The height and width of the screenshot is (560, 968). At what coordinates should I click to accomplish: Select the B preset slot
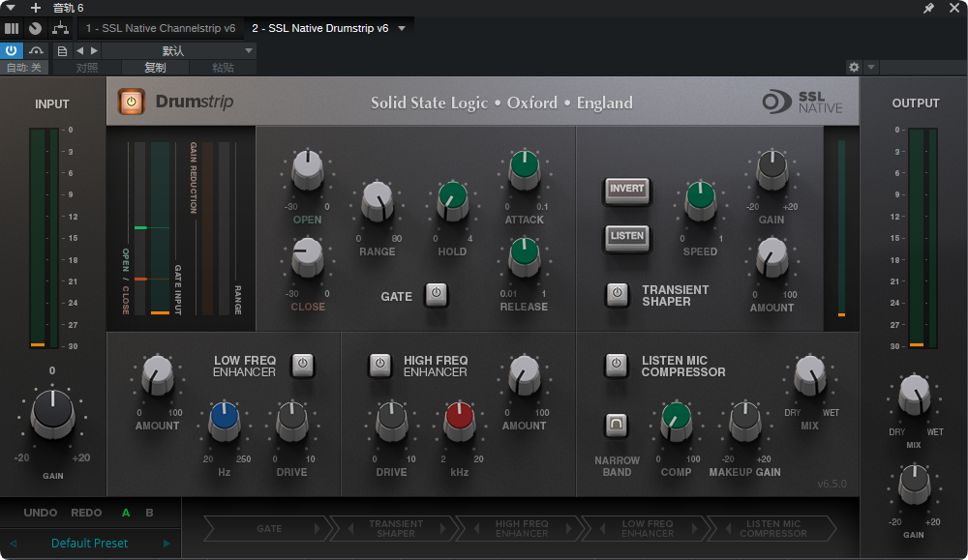coord(149,513)
